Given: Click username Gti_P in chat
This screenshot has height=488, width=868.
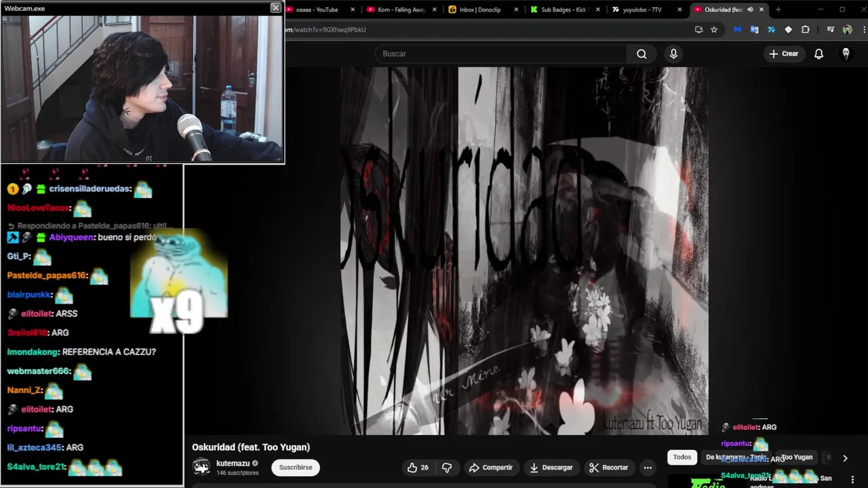Looking at the screenshot, I should click(18, 256).
